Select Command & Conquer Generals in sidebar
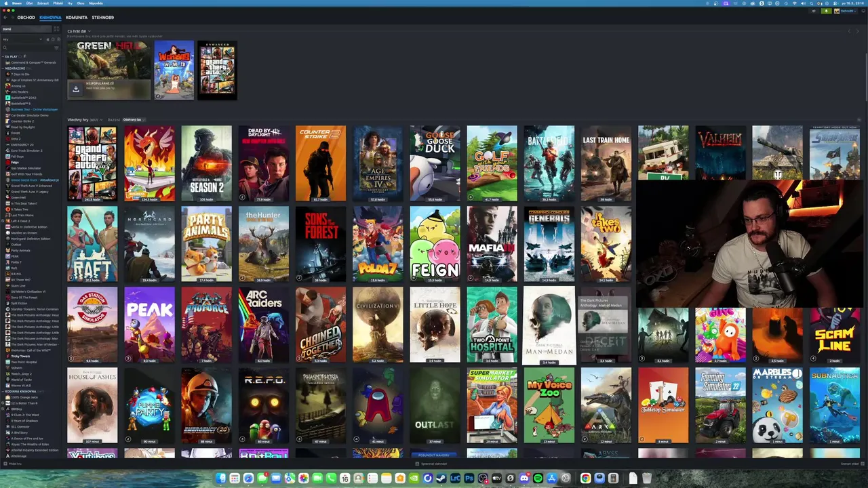The image size is (868, 488). click(33, 62)
